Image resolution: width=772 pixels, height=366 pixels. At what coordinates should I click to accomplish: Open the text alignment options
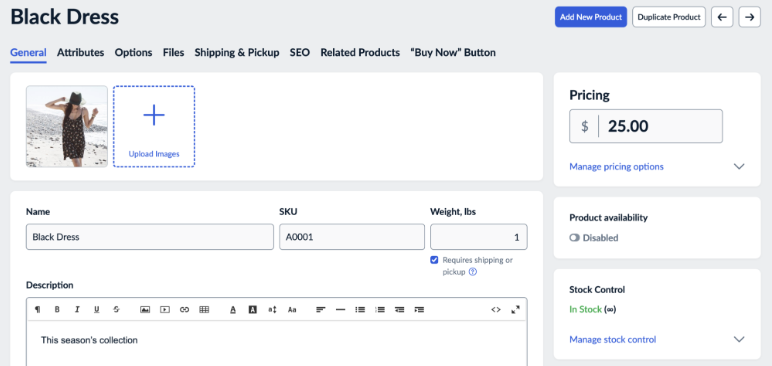tap(321, 309)
